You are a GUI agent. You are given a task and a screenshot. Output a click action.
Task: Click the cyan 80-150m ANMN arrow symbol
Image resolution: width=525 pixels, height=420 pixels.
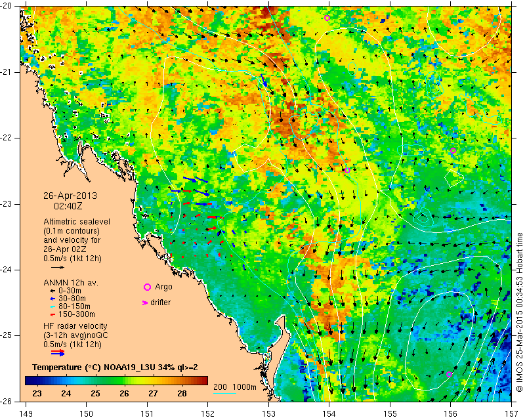tap(52, 306)
